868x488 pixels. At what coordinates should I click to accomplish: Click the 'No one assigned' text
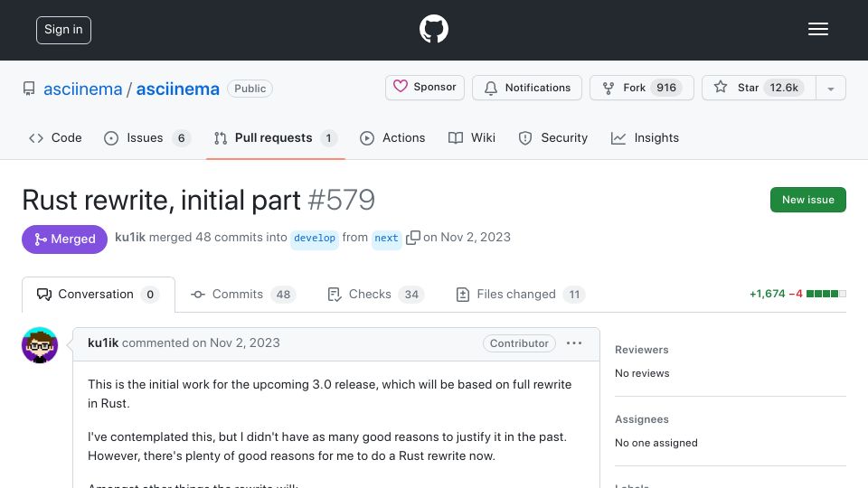coord(656,443)
